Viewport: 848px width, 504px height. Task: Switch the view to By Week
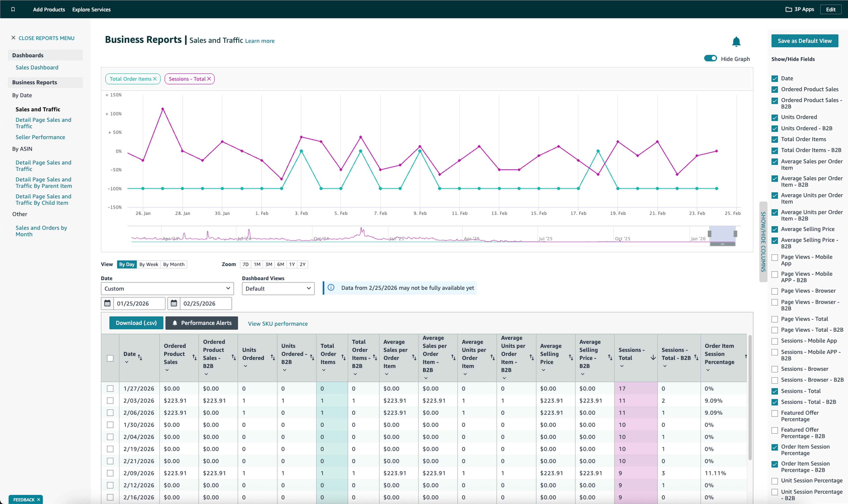pos(149,265)
